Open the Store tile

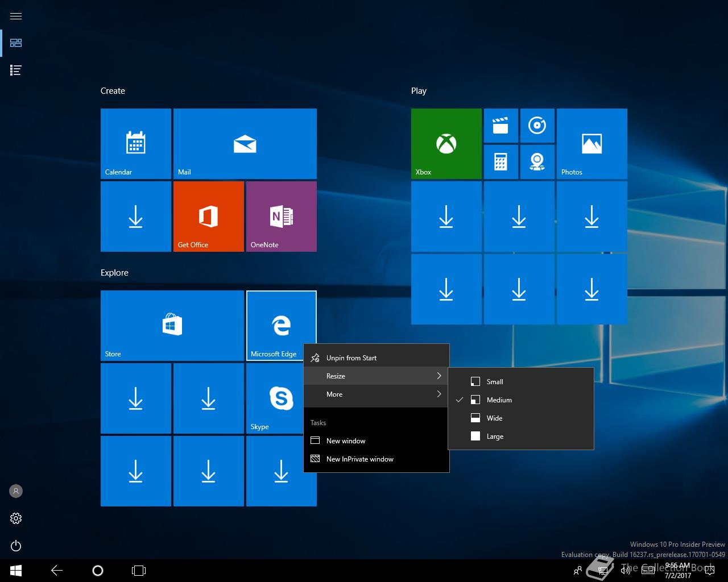(172, 326)
